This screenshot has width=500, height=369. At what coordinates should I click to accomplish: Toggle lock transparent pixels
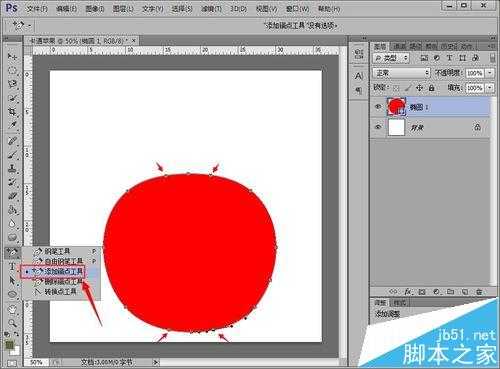396,88
